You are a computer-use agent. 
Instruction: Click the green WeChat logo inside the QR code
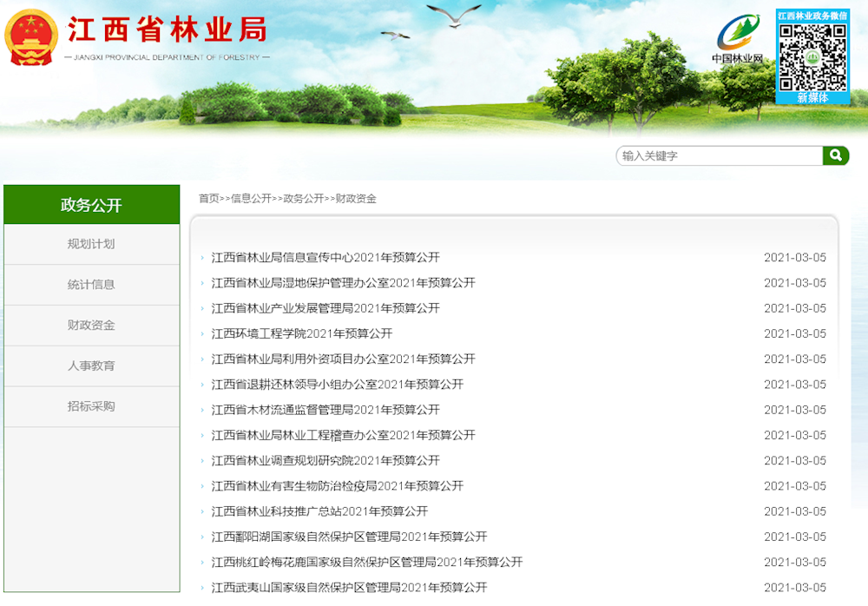pos(815,56)
